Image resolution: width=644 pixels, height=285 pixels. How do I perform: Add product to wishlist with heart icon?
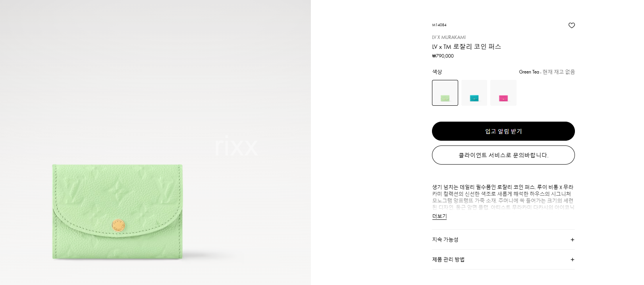click(x=571, y=25)
